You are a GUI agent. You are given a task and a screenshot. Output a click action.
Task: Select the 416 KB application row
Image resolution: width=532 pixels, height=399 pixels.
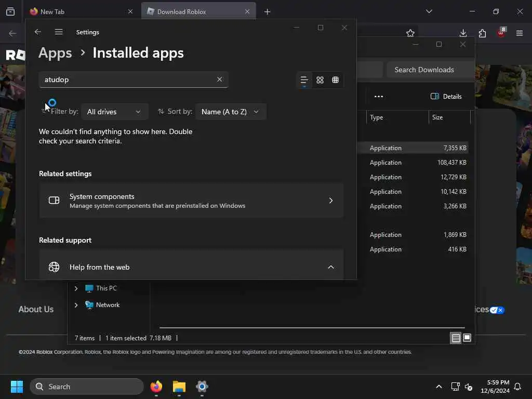coord(413,249)
